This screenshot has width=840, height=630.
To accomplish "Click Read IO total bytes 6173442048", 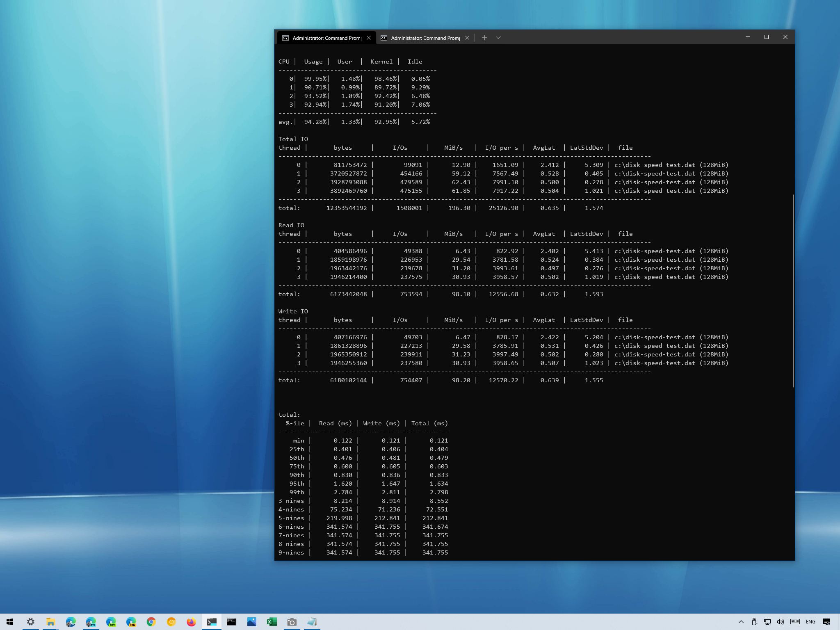I will tap(348, 294).
